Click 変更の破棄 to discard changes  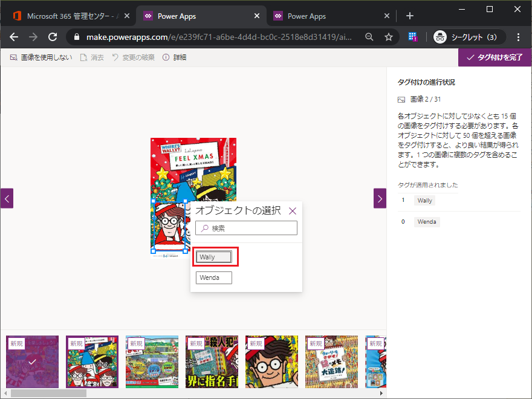tap(133, 57)
